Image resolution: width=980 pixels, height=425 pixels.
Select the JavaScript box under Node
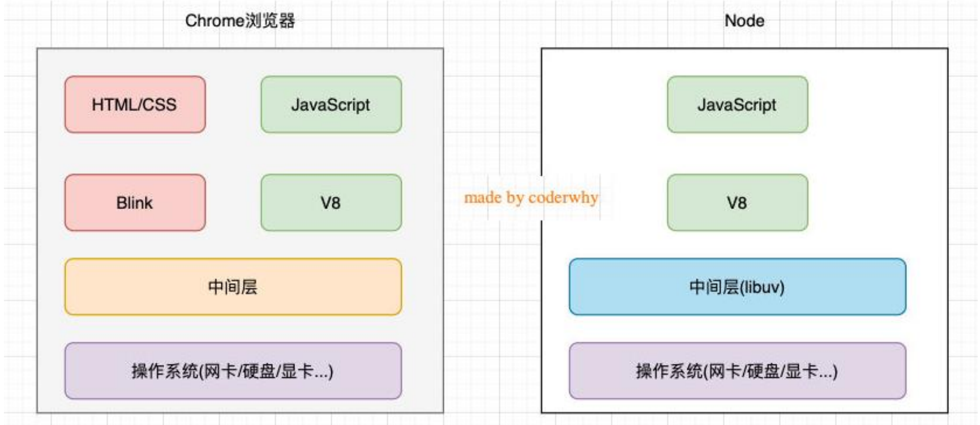click(x=737, y=104)
